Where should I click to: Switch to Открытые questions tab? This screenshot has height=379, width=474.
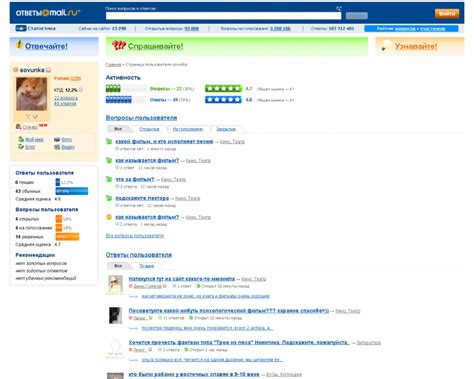click(x=149, y=129)
